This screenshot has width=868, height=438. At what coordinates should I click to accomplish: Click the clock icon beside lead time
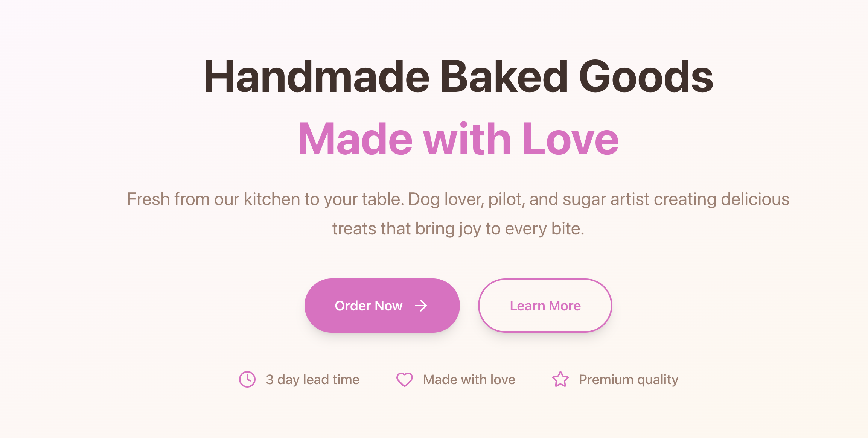[247, 379]
